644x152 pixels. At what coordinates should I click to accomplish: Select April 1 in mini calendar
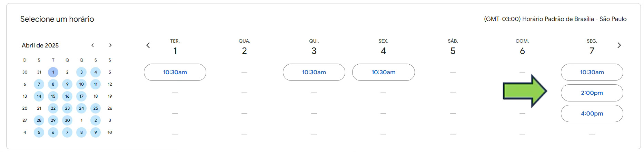53,72
